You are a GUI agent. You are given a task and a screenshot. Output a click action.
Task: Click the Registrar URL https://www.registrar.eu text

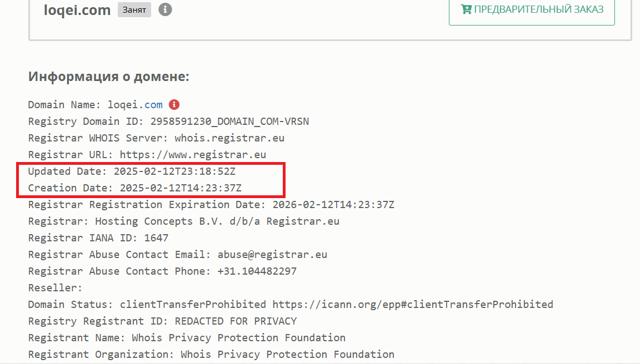coord(193,155)
